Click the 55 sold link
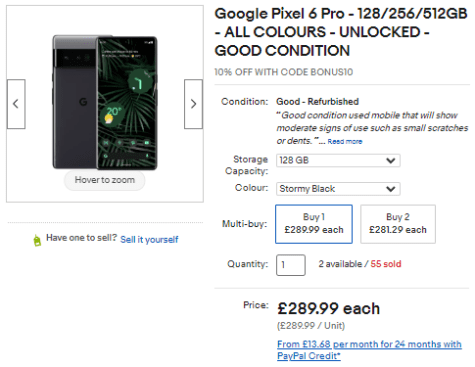 point(386,264)
